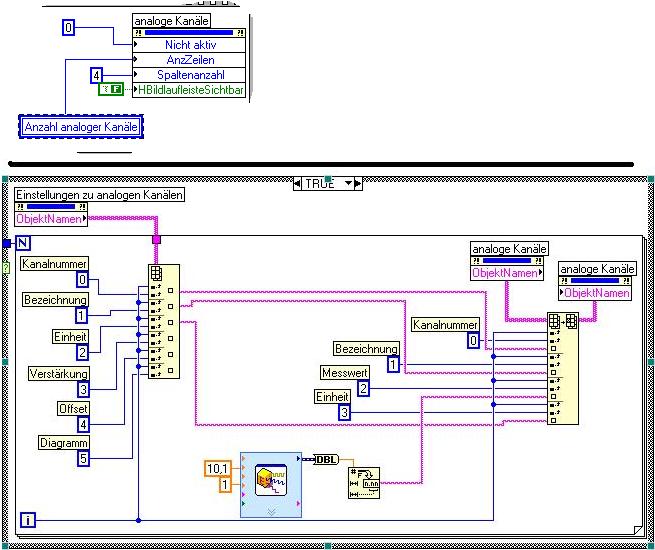Click 'Einstellungen zu analogen Kanälen' node title
655x550 pixels.
tap(99, 195)
